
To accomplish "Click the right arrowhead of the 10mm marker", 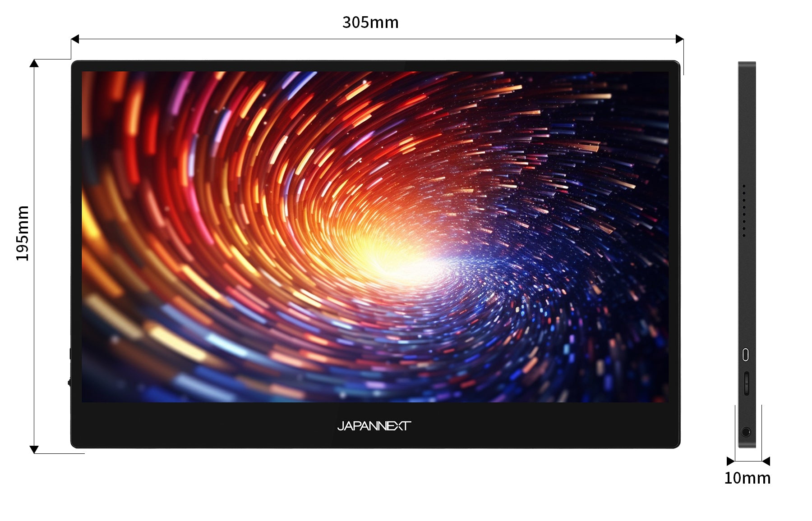I will click(766, 461).
